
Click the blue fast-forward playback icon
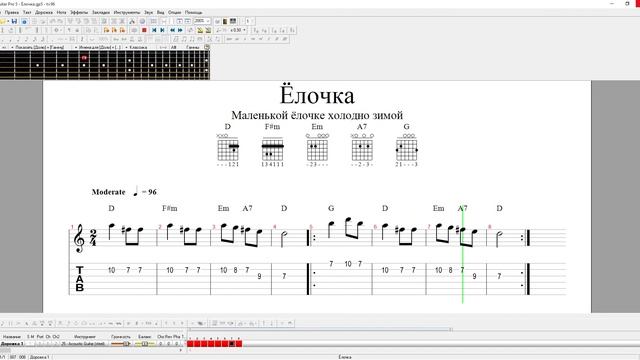(x=180, y=30)
